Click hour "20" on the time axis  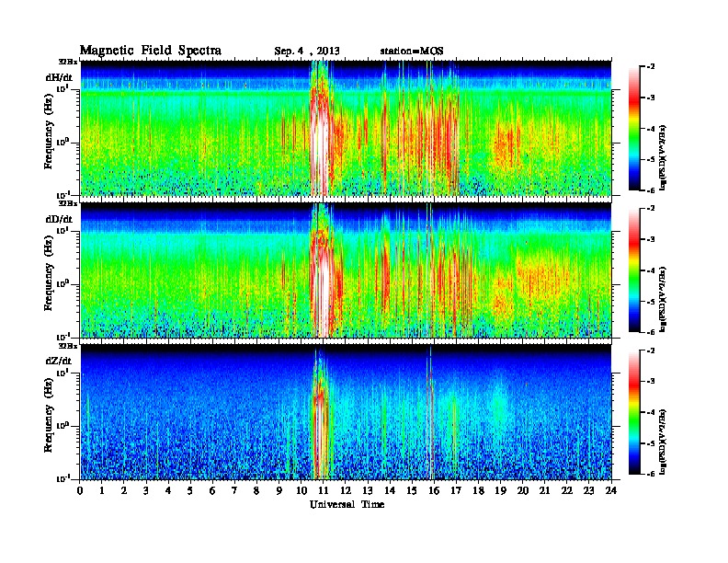pyautogui.click(x=523, y=490)
